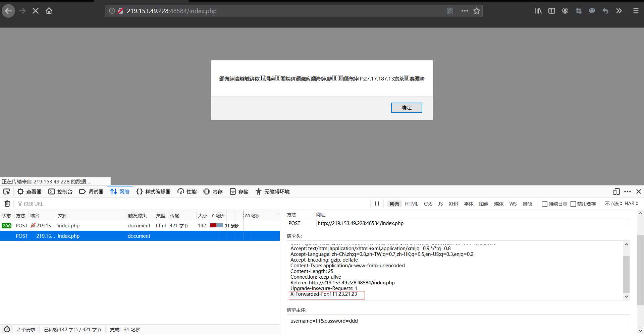Viewport: 644px width, 334px height.
Task: Click the 方法 field containing POST
Action: click(x=299, y=223)
